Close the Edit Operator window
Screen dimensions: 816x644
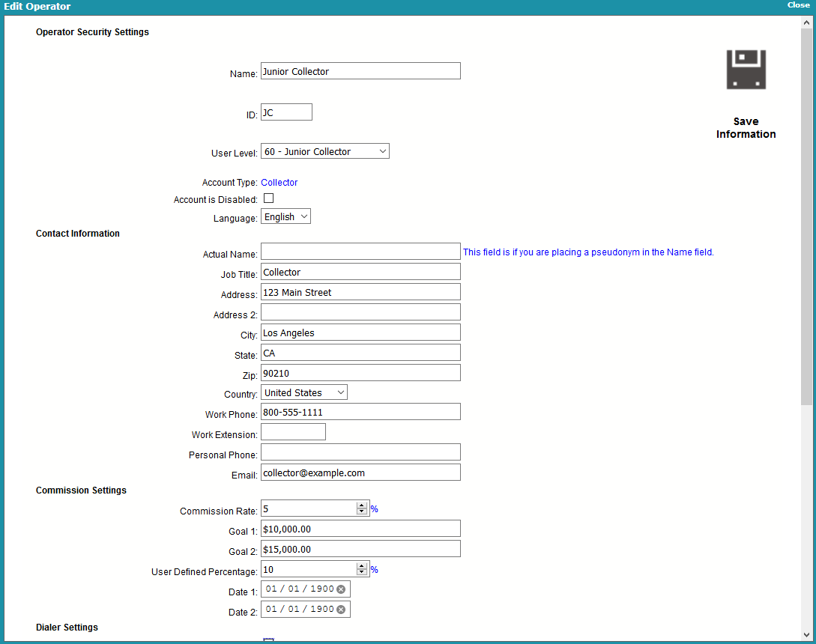[798, 5]
